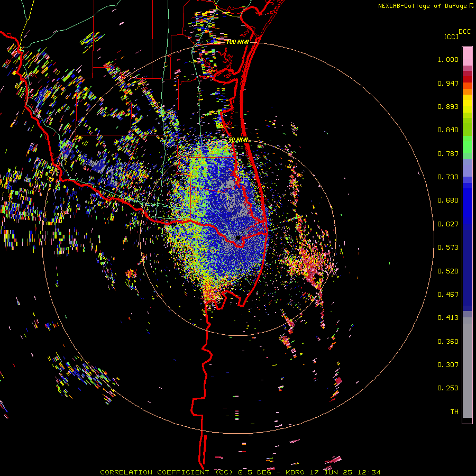Click the 1.000 value on the color scale

point(448,59)
